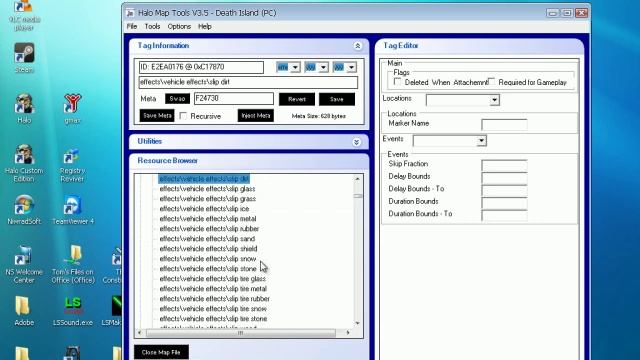The width and height of the screenshot is (640, 360).
Task: Open the File menu
Action: (132, 27)
